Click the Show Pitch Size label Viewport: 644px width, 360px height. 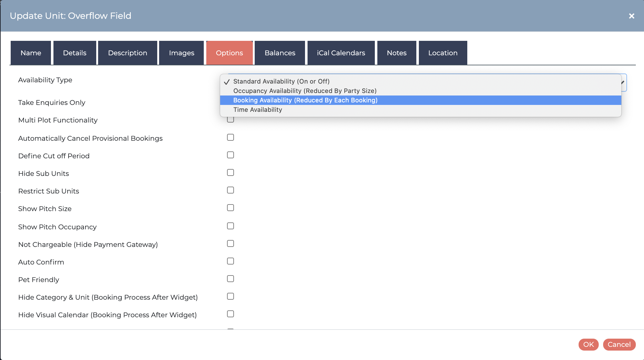click(x=45, y=209)
